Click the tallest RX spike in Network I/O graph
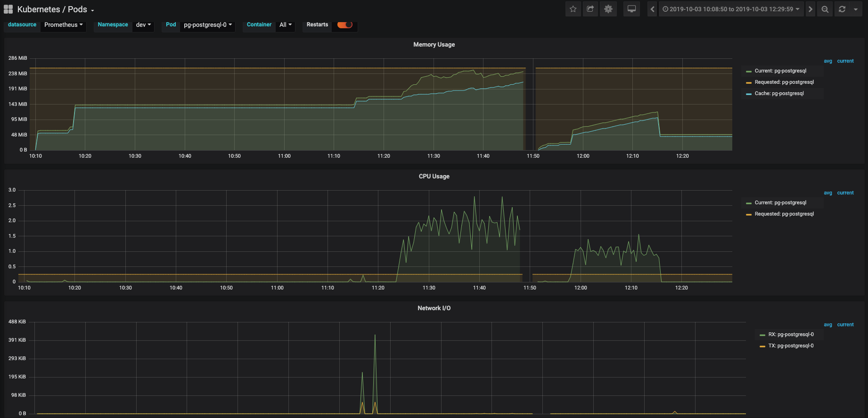Image resolution: width=868 pixels, height=418 pixels. coord(375,335)
